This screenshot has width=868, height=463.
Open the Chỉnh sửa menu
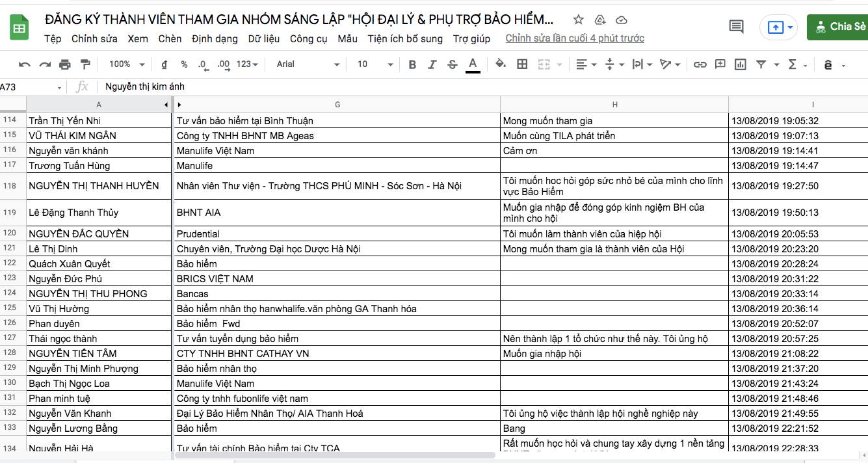(x=94, y=38)
